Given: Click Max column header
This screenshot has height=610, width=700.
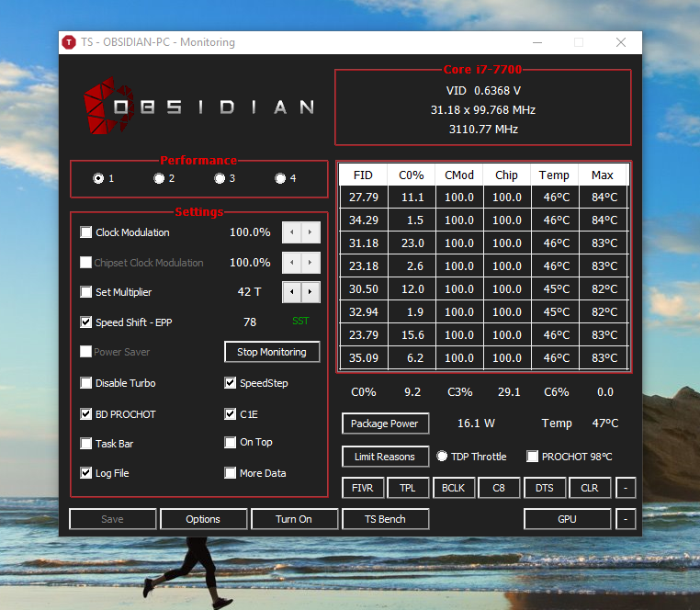Looking at the screenshot, I should pyautogui.click(x=603, y=175).
